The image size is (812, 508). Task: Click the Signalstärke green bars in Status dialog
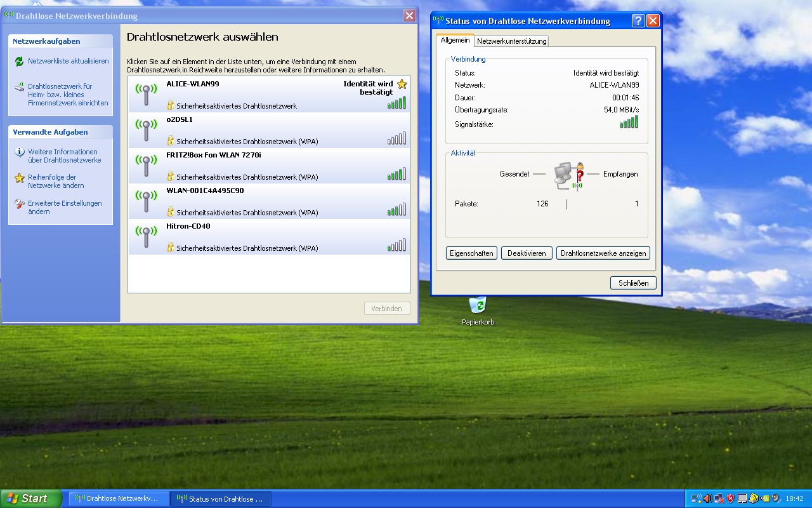pos(629,122)
